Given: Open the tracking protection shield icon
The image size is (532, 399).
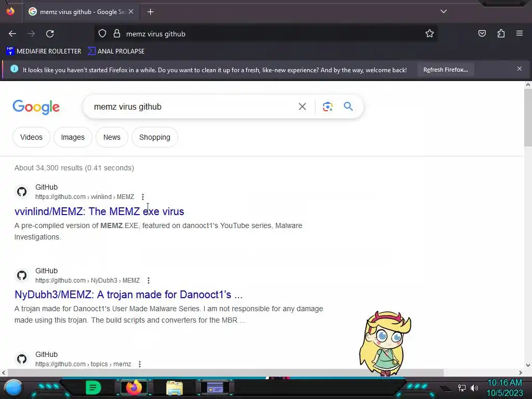Looking at the screenshot, I should click(102, 34).
